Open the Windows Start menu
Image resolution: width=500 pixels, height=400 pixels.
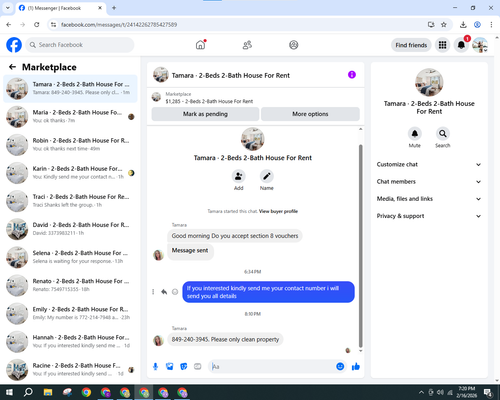pos(9,392)
